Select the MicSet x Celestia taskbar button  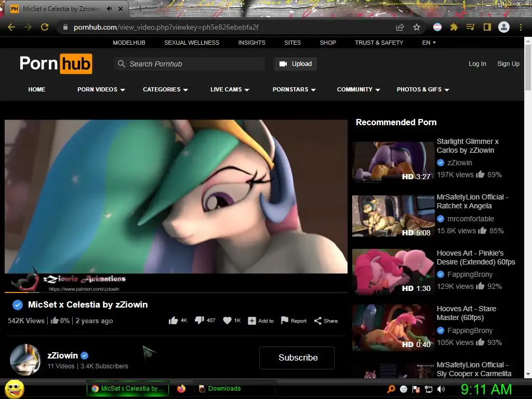[x=128, y=389]
